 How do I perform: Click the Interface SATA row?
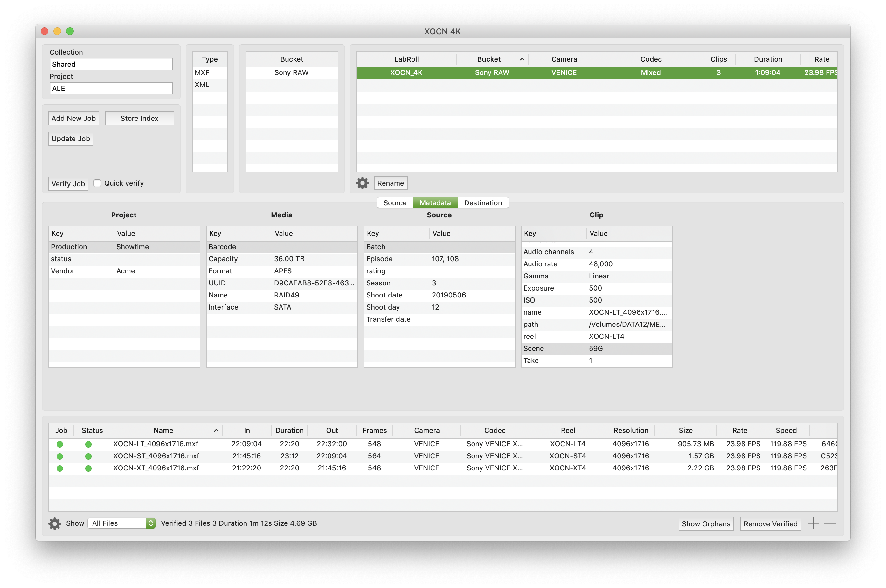click(x=282, y=307)
